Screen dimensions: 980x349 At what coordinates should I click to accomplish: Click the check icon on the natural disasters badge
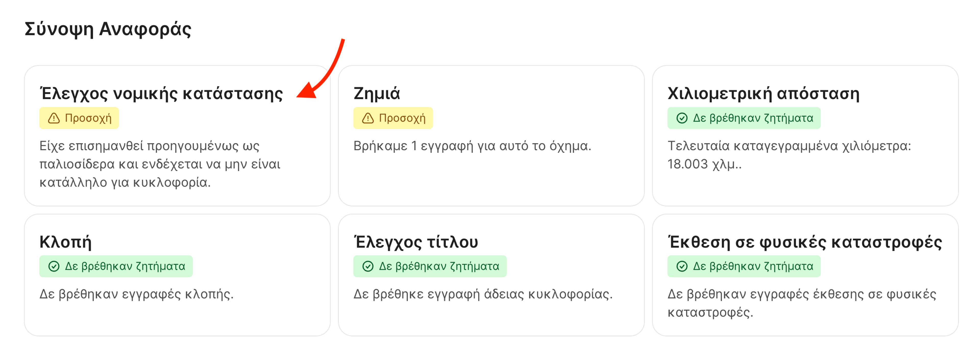pos(682,266)
